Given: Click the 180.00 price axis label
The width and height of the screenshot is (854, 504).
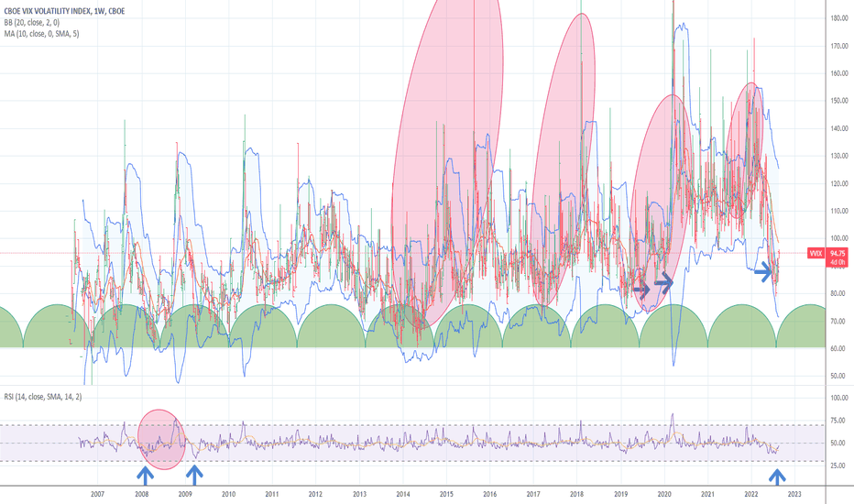Looking at the screenshot, I should pos(839,18).
